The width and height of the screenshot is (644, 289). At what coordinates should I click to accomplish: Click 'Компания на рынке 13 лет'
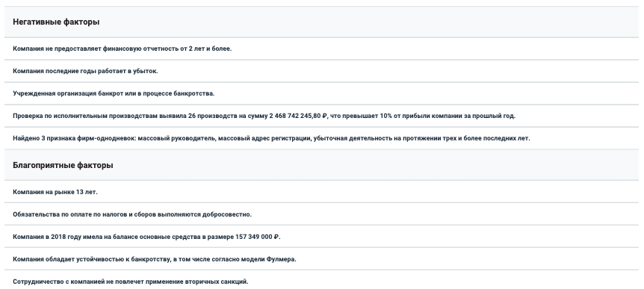(x=55, y=192)
